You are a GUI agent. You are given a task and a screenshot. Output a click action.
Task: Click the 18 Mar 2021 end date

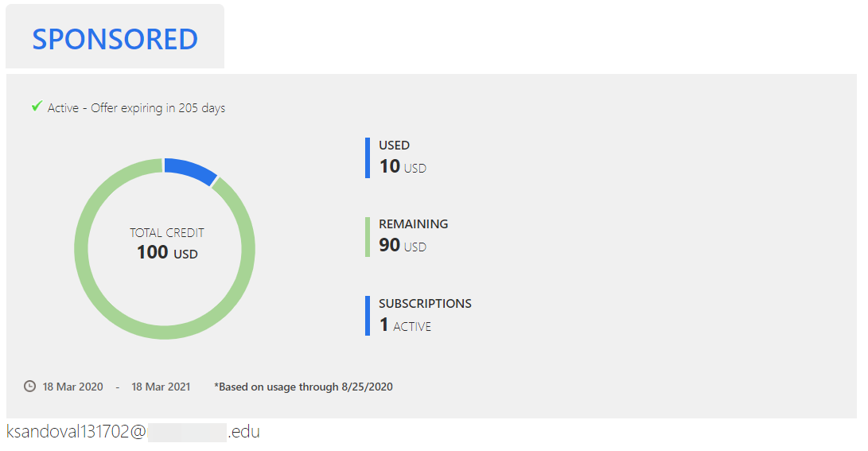[161, 387]
